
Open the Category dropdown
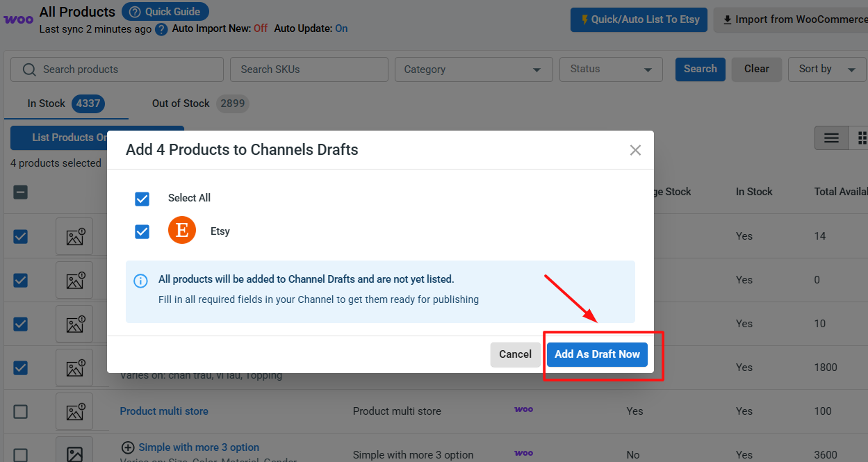[474, 69]
